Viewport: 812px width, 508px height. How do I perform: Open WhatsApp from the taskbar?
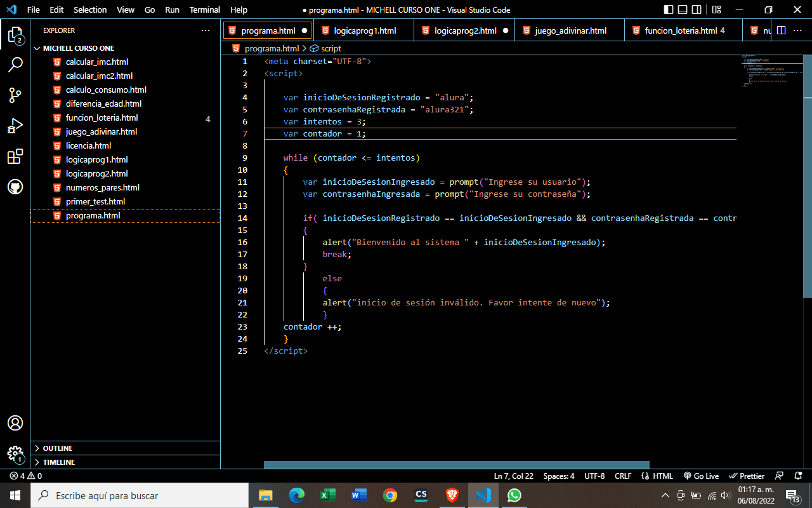514,495
